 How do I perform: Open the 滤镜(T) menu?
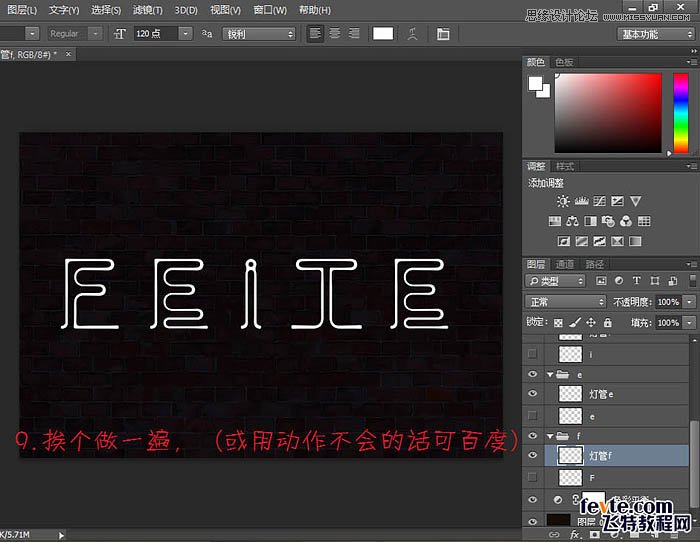pyautogui.click(x=148, y=10)
